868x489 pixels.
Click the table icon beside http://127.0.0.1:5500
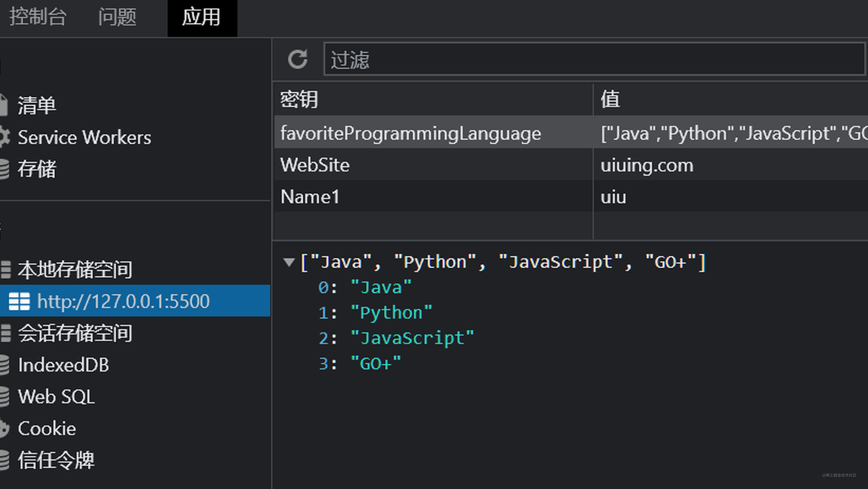click(19, 301)
